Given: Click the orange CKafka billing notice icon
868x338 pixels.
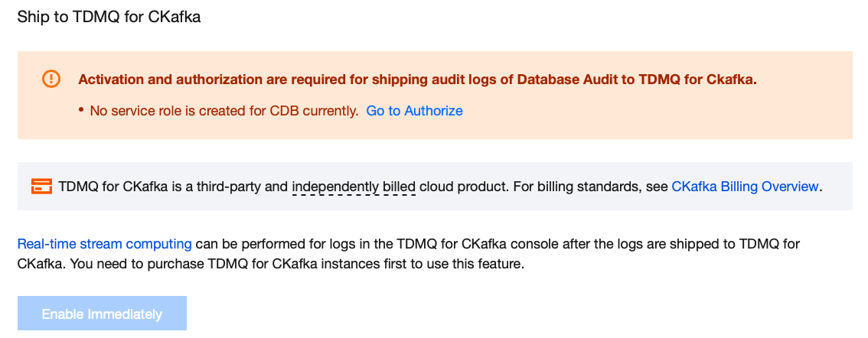Looking at the screenshot, I should point(41,186).
